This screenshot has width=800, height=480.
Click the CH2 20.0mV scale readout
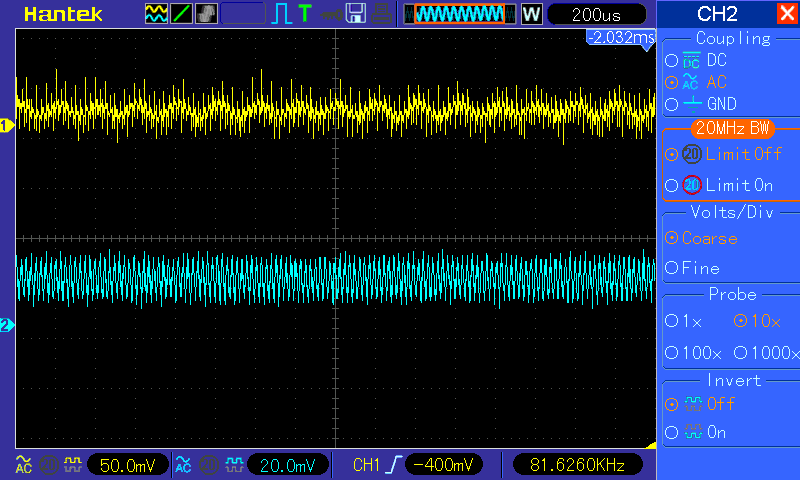tap(287, 465)
